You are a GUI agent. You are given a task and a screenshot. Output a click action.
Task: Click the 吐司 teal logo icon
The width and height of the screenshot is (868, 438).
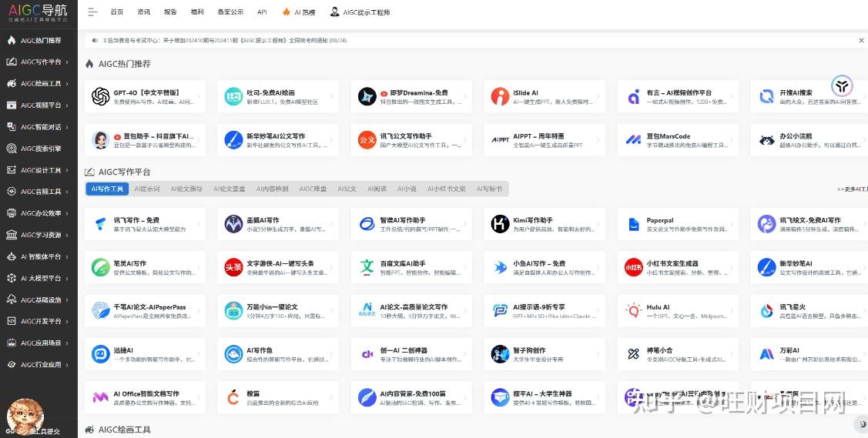233,97
